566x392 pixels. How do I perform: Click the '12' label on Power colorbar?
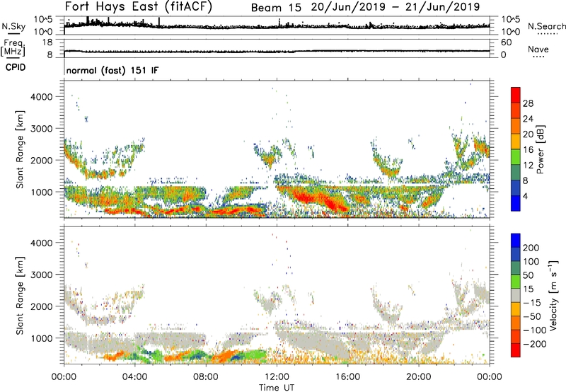[x=528, y=166]
